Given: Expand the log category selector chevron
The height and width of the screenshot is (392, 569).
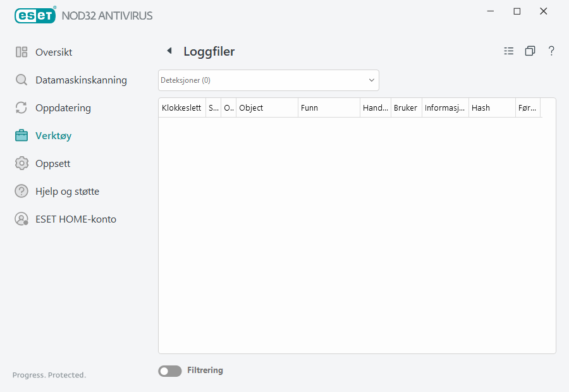Looking at the screenshot, I should 371,80.
